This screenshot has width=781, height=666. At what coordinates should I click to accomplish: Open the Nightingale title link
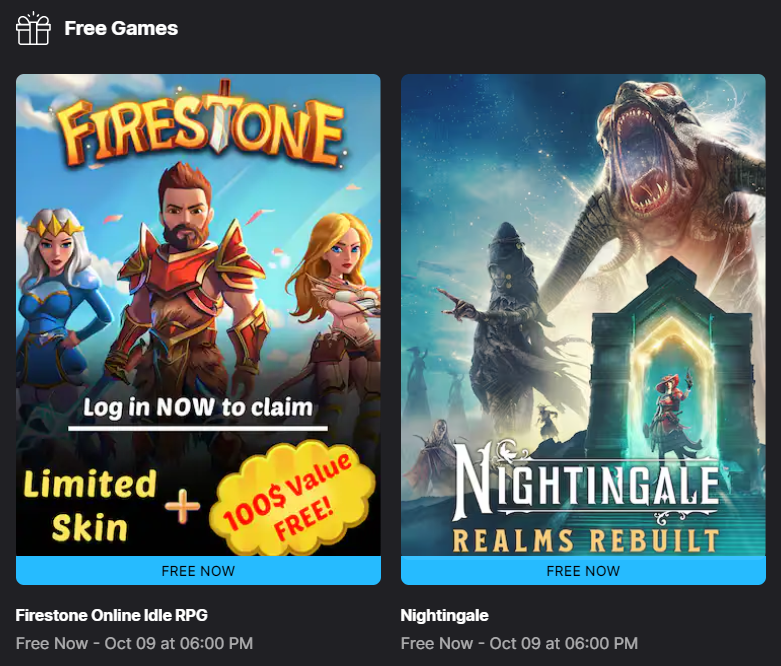(x=444, y=616)
